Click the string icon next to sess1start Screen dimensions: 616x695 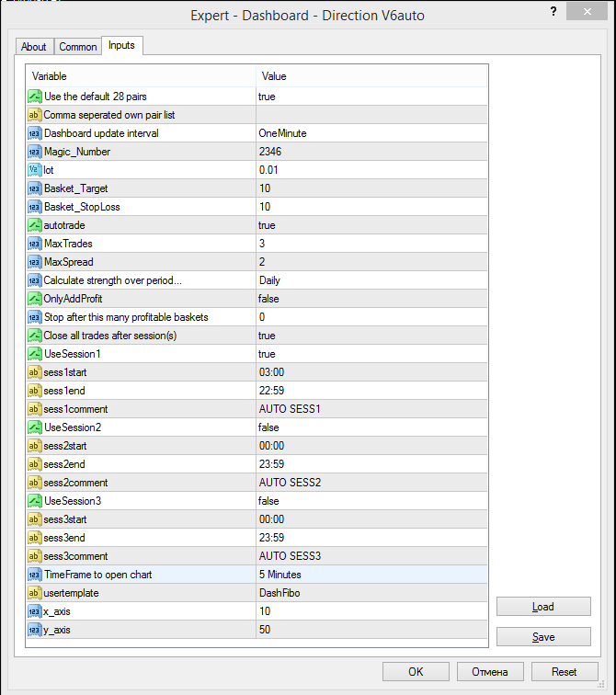coord(34,372)
